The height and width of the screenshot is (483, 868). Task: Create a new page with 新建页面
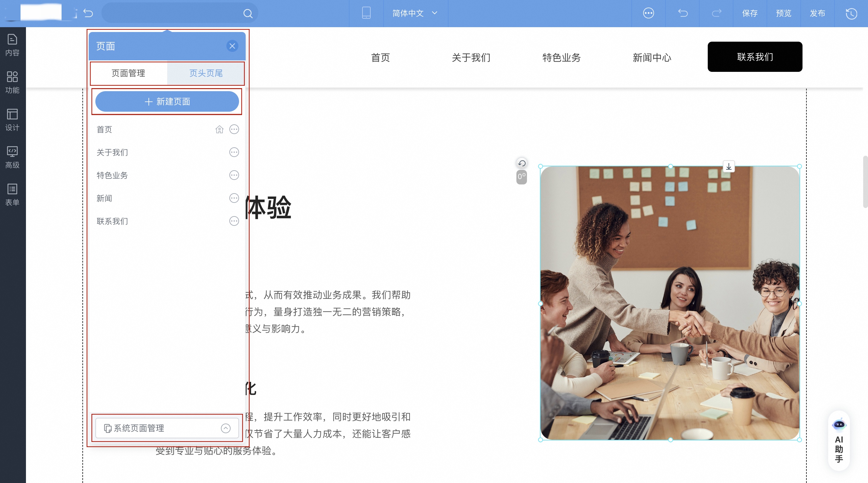click(167, 101)
